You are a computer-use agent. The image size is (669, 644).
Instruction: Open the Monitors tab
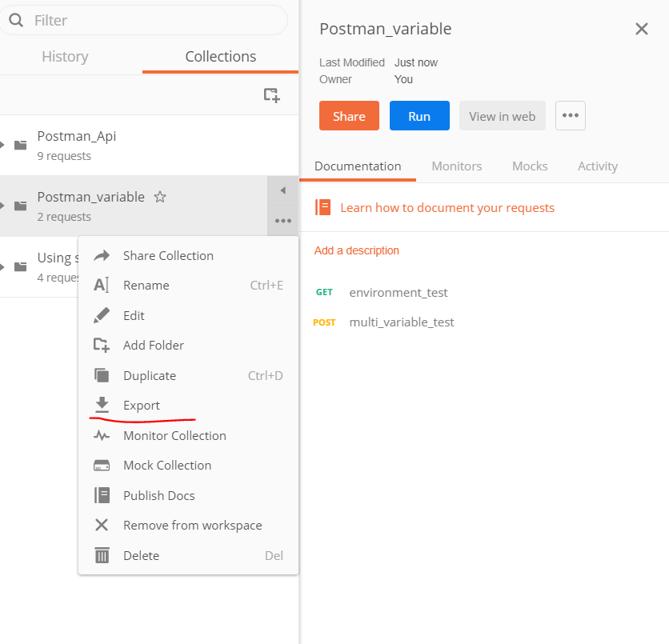pos(456,166)
